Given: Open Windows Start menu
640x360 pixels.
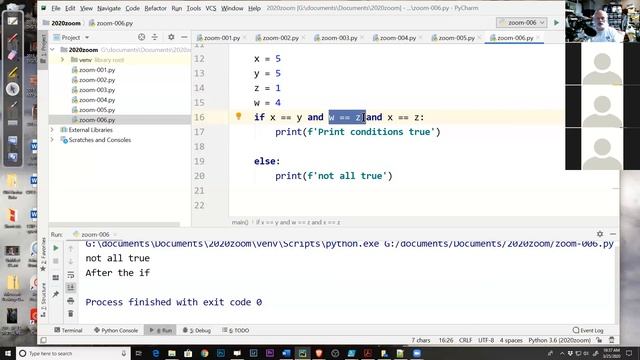Looking at the screenshot, I should pos(8,353).
